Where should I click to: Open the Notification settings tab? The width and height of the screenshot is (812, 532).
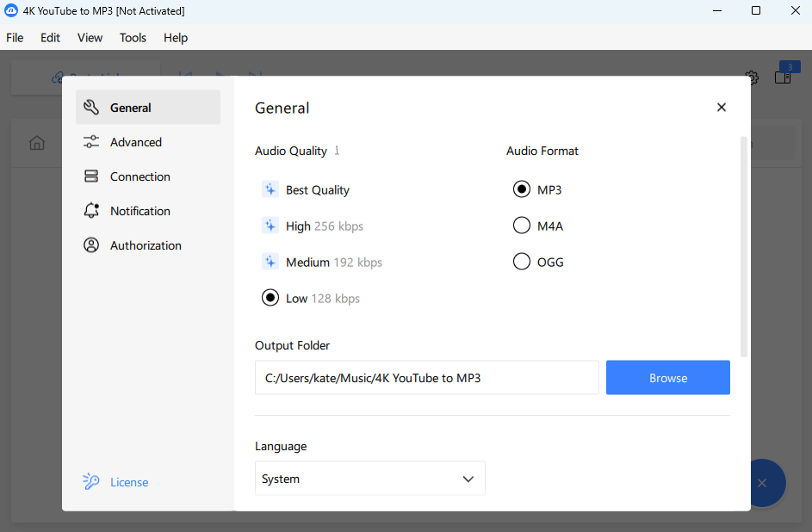click(x=148, y=211)
